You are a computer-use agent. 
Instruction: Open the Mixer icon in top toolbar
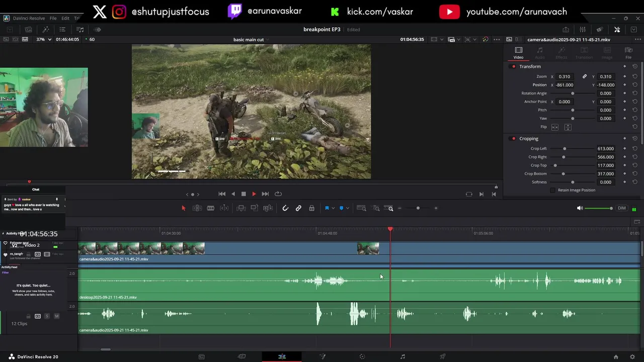coord(583,30)
